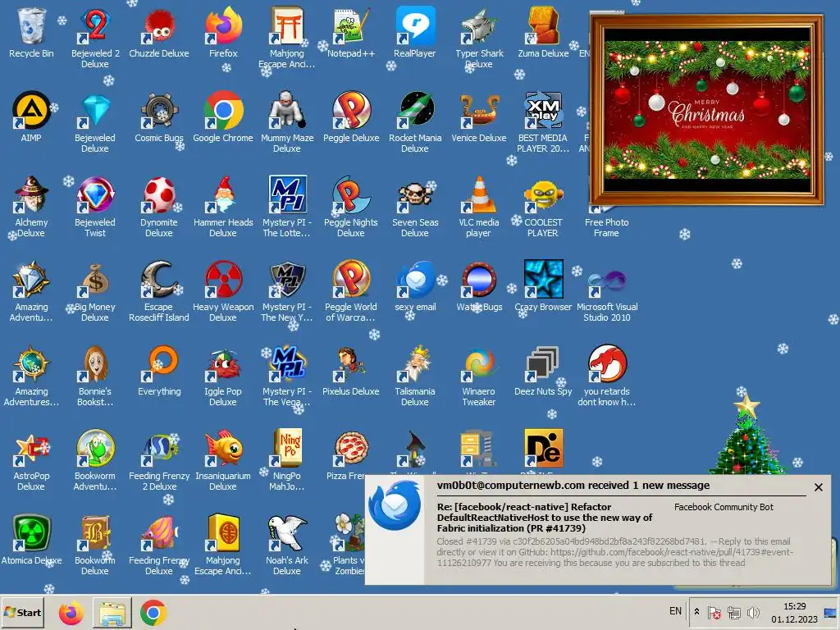
Task: Open NingPo MahJong shortcut
Action: coord(286,448)
